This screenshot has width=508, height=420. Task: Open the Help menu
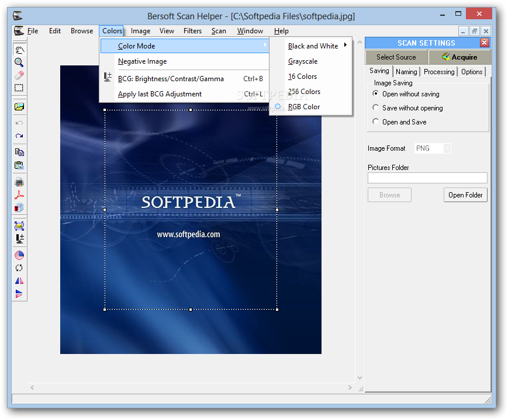pyautogui.click(x=281, y=31)
